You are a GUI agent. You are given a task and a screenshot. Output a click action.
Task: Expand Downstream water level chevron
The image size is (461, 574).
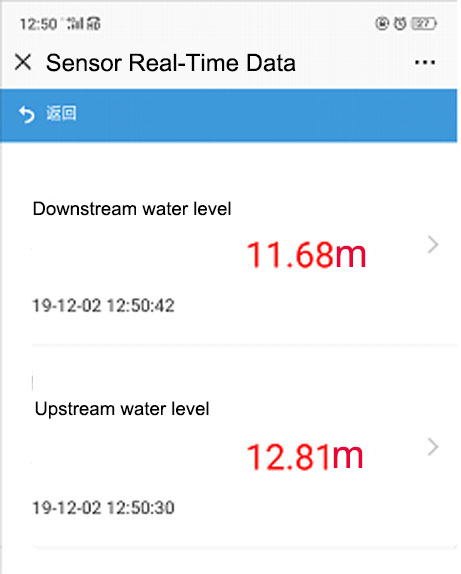[x=433, y=245]
